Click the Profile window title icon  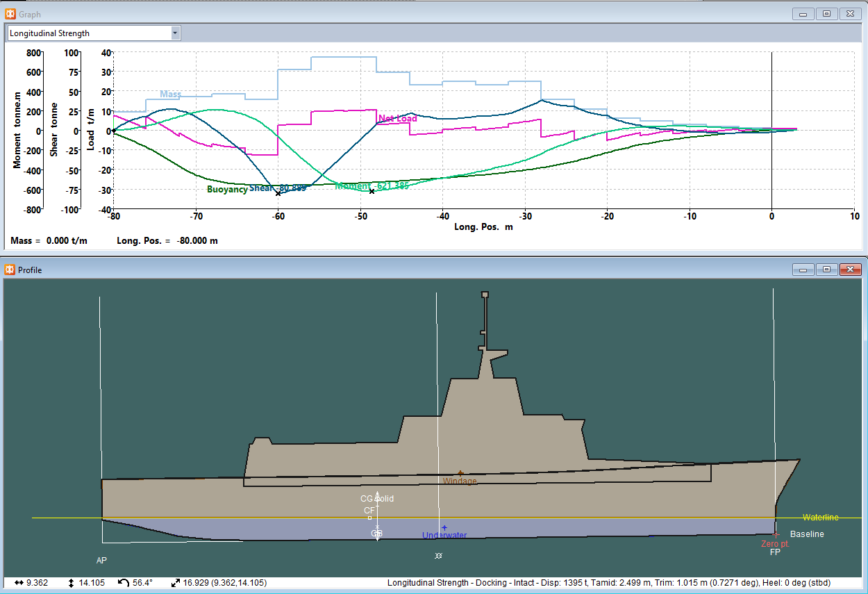point(10,270)
